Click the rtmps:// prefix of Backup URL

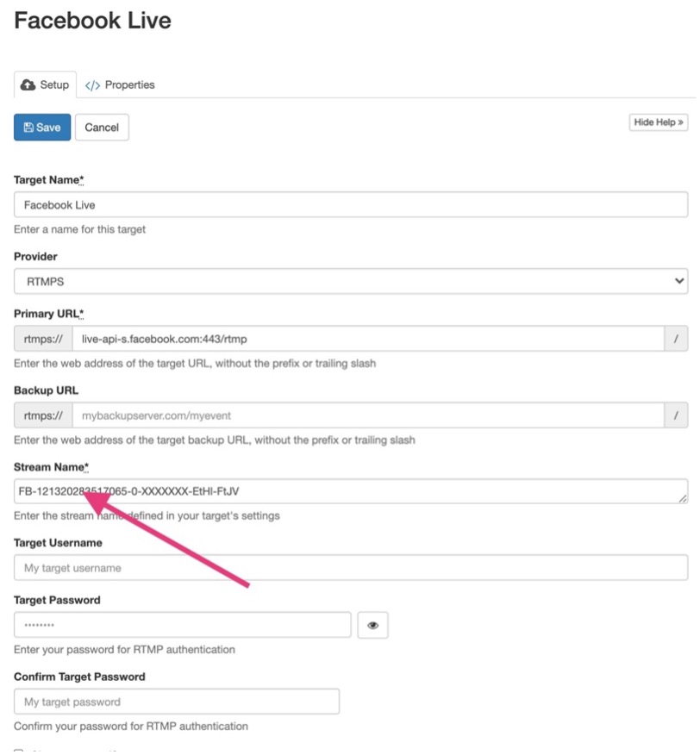(43, 415)
